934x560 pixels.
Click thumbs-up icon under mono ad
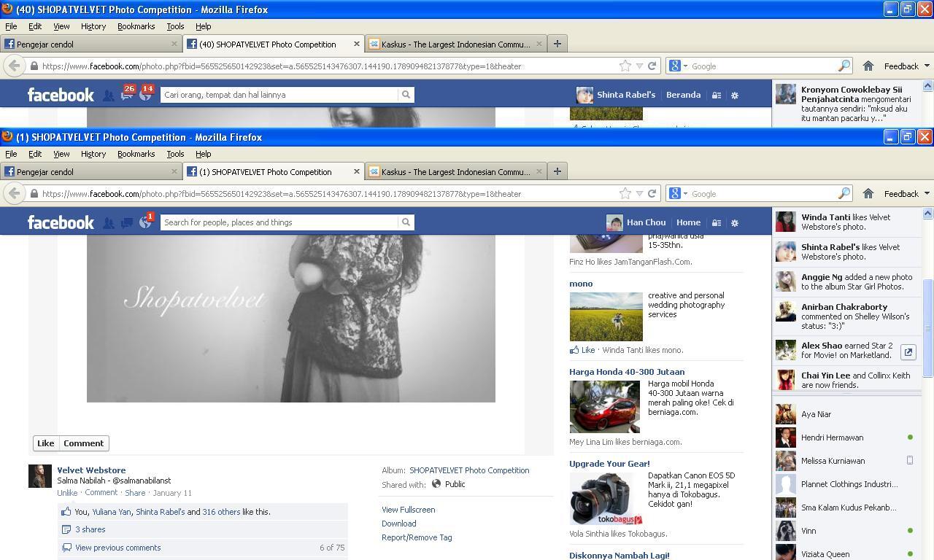574,350
